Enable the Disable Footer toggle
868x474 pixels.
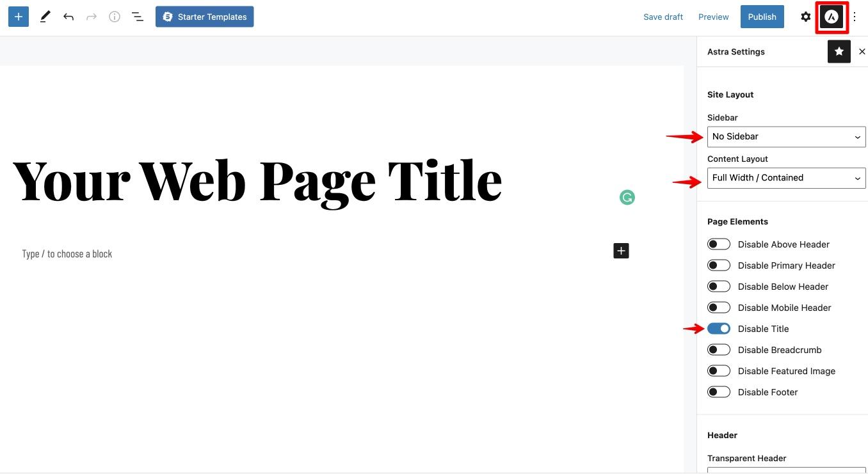click(718, 391)
